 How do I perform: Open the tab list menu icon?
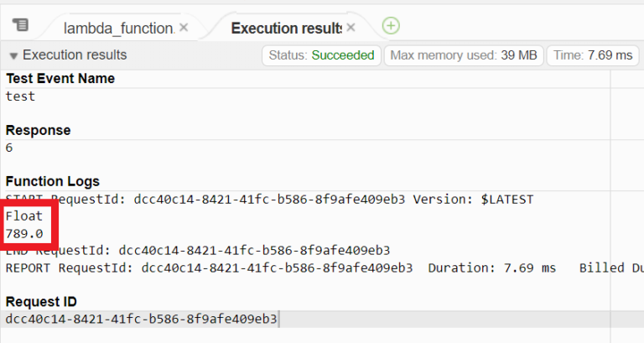click(20, 25)
